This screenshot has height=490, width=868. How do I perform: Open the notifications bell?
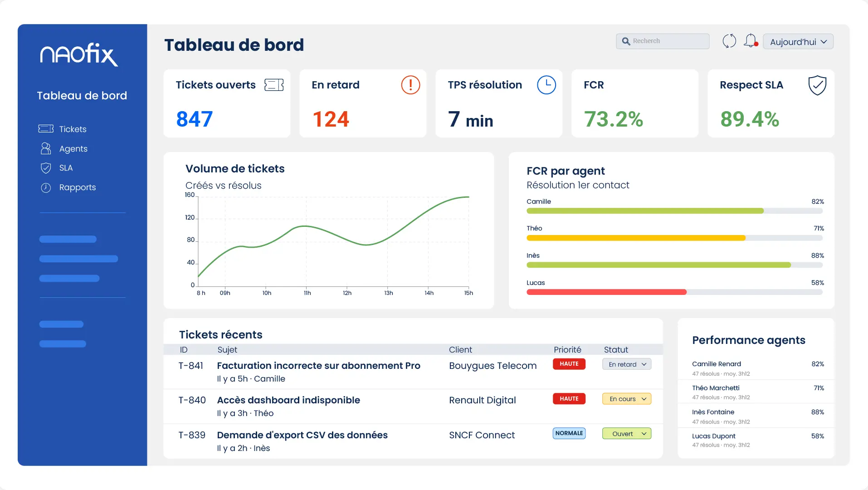(751, 41)
